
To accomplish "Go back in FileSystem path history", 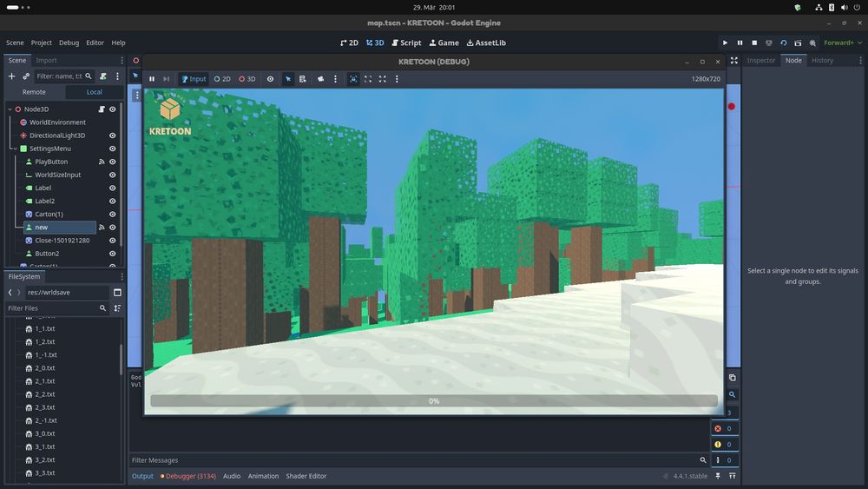I will point(10,293).
